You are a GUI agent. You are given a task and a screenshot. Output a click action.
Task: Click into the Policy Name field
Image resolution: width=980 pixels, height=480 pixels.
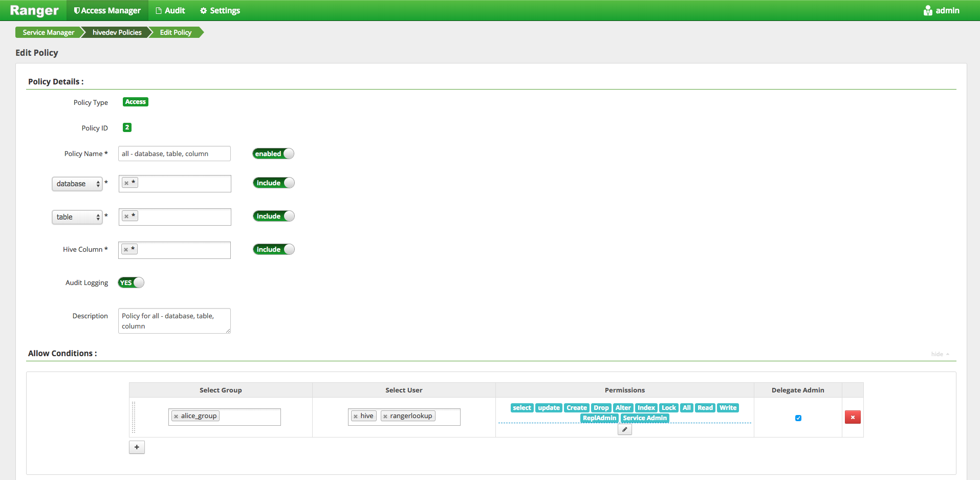(x=175, y=154)
